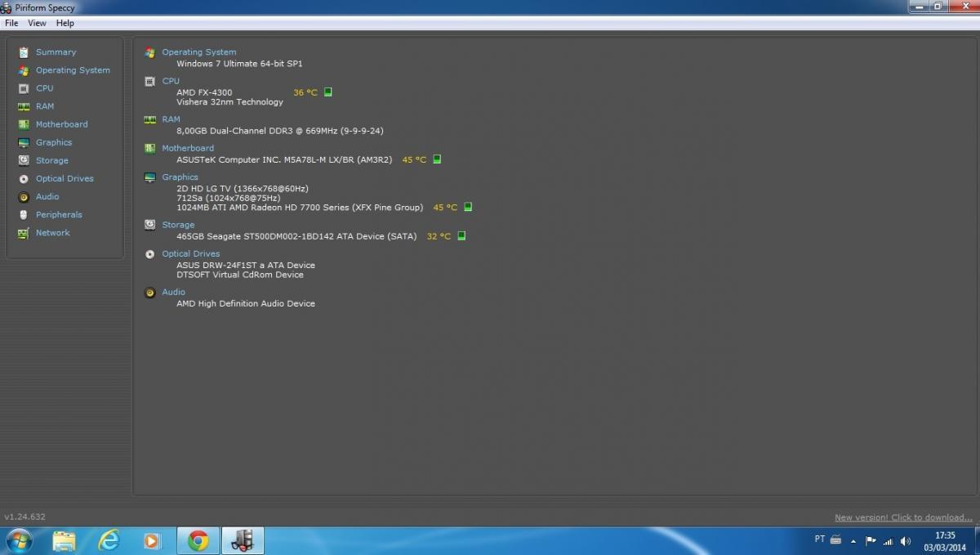Open Network section from sidebar label
The image size is (980, 555).
[x=53, y=233]
